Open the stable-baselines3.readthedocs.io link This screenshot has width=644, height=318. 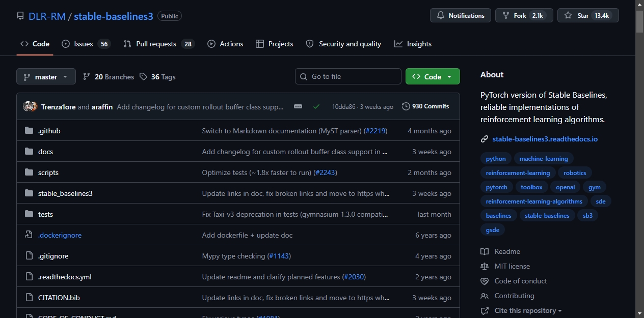(545, 139)
